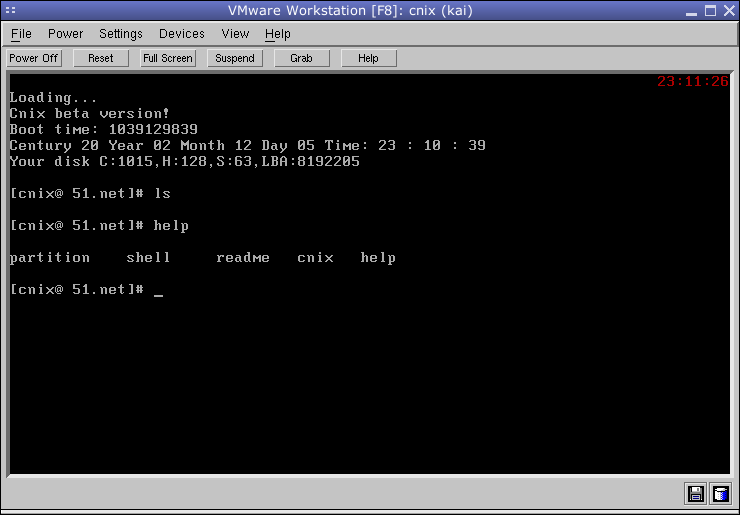Click the Power Off toolbar button

click(34, 59)
